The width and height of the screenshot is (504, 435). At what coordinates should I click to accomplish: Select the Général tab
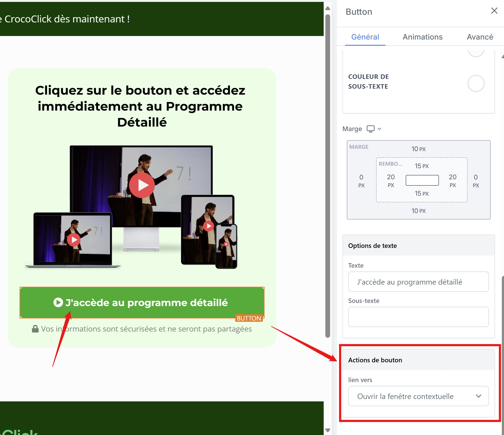(x=365, y=37)
